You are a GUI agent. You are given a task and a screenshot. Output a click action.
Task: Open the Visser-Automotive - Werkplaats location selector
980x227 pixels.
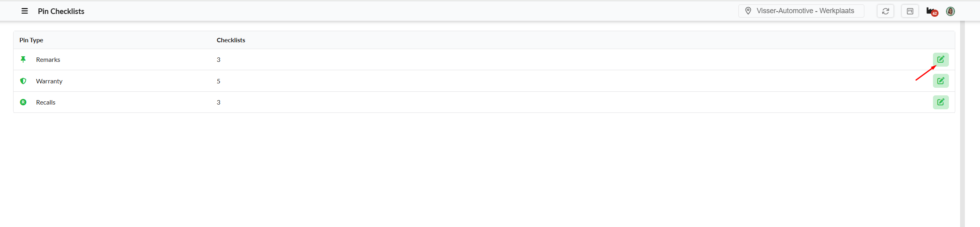pyautogui.click(x=805, y=11)
